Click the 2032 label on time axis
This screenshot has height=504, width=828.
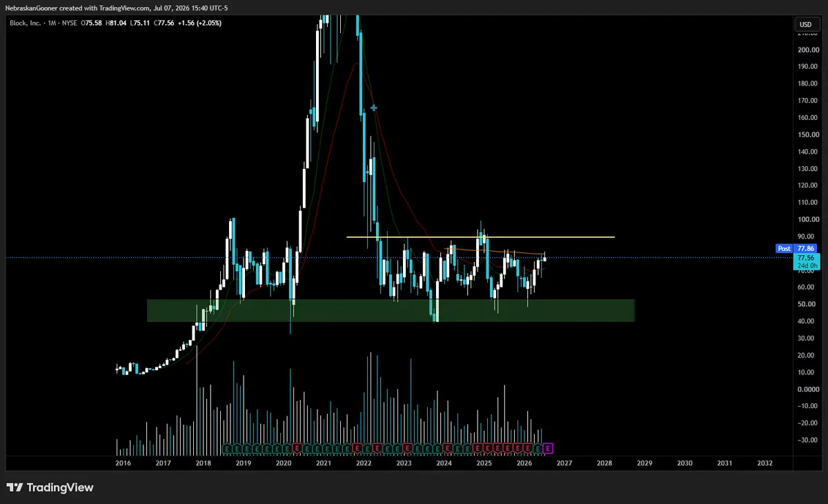pos(764,463)
